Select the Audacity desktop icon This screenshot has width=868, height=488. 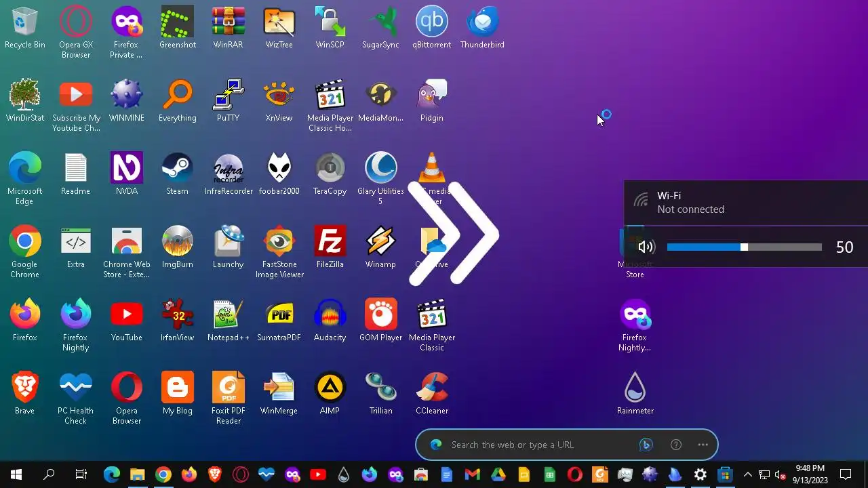(330, 321)
